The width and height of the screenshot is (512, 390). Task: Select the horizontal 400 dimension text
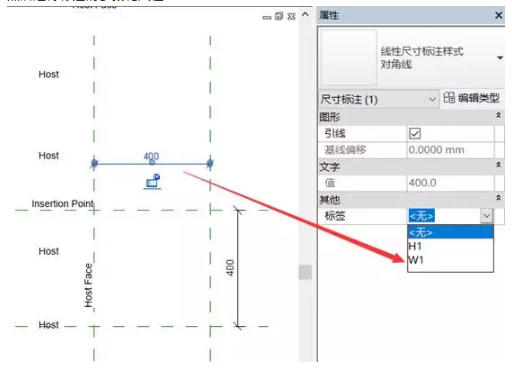pos(151,156)
